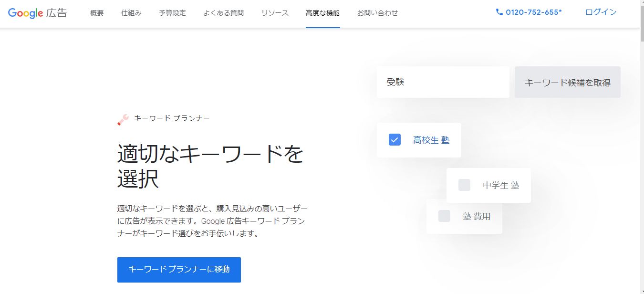Click the Google 広告 logo
This screenshot has height=294, width=644.
point(38,13)
